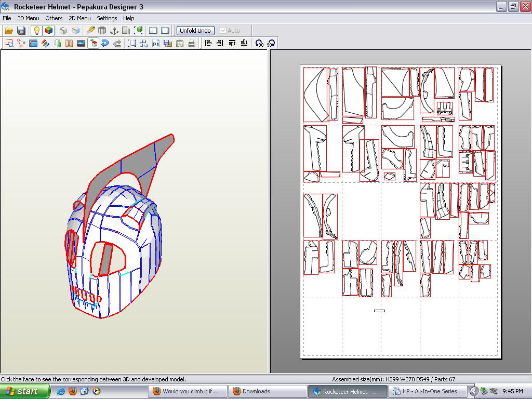
Task: Expand hidden system tray icons arrow
Action: [x=474, y=392]
